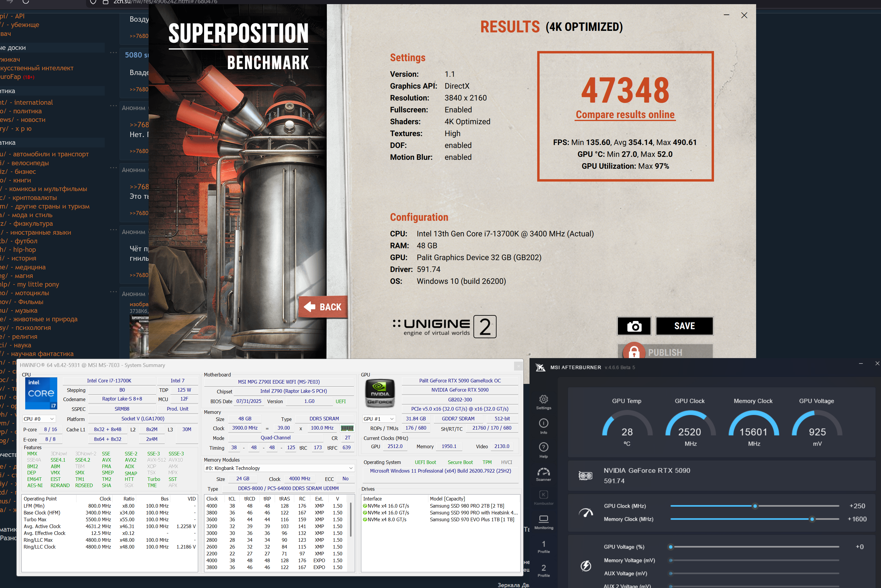This screenshot has width=881, height=588.
Task: Open Afterburner Settings gear icon
Action: tap(543, 400)
